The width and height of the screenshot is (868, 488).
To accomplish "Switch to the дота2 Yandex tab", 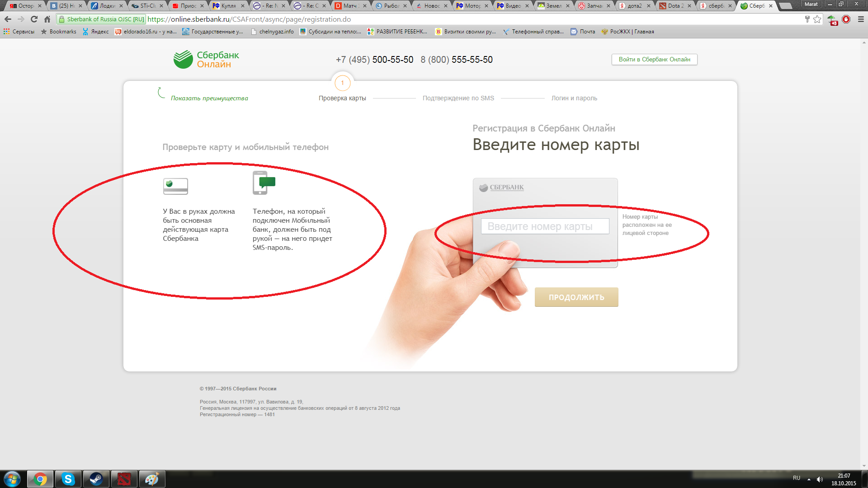I will (635, 6).
